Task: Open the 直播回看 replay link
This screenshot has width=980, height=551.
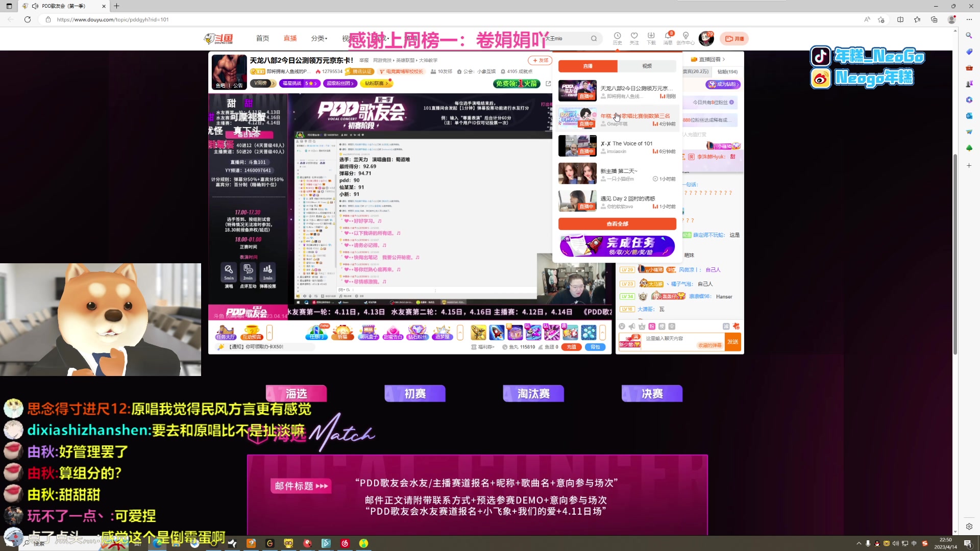Action: pyautogui.click(x=708, y=59)
